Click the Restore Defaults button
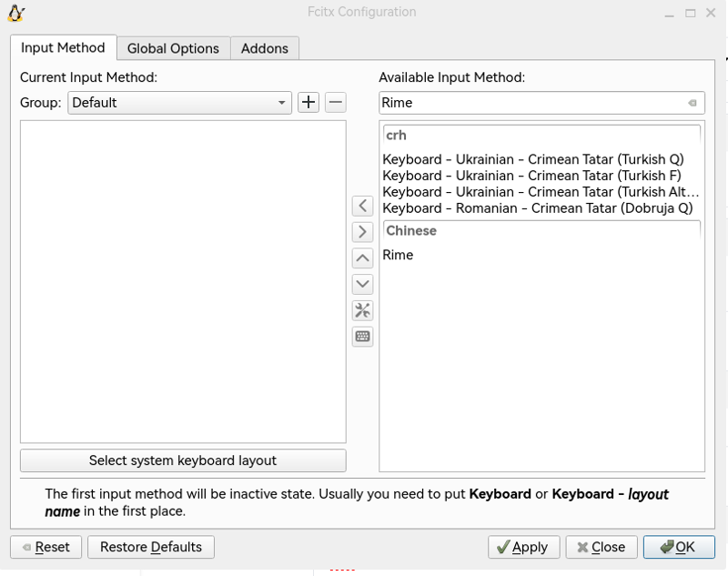Viewport: 728px width, 576px height. point(151,547)
